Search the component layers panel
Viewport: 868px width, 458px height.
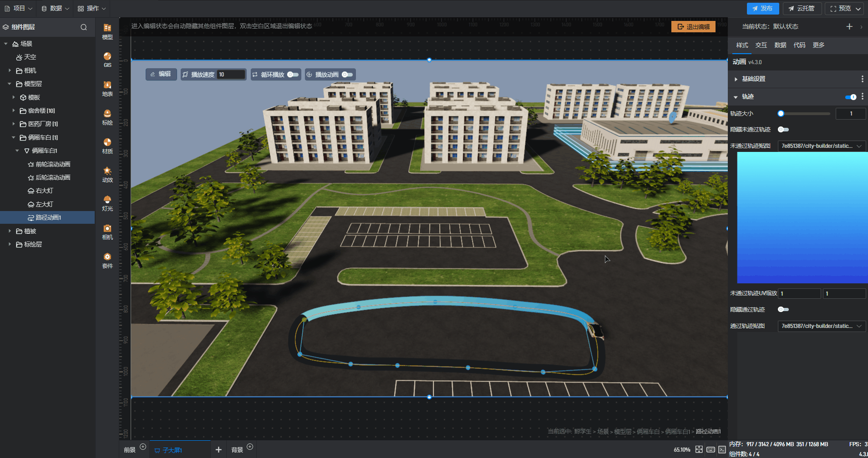(x=84, y=27)
